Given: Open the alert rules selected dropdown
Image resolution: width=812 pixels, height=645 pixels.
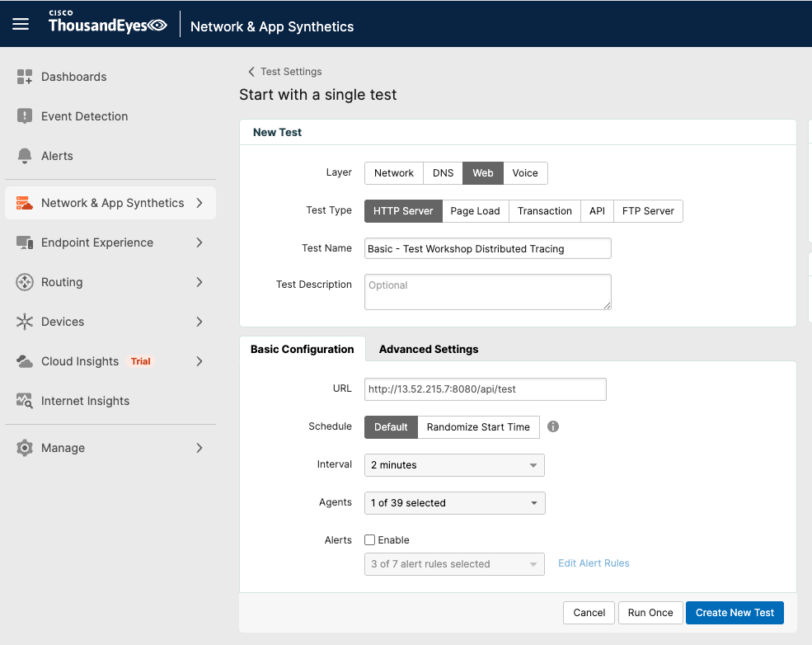Looking at the screenshot, I should point(454,564).
